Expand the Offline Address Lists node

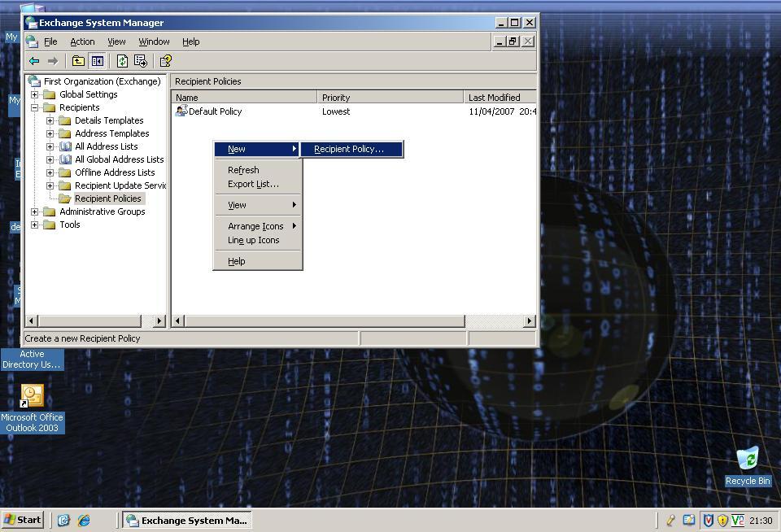(x=50, y=172)
